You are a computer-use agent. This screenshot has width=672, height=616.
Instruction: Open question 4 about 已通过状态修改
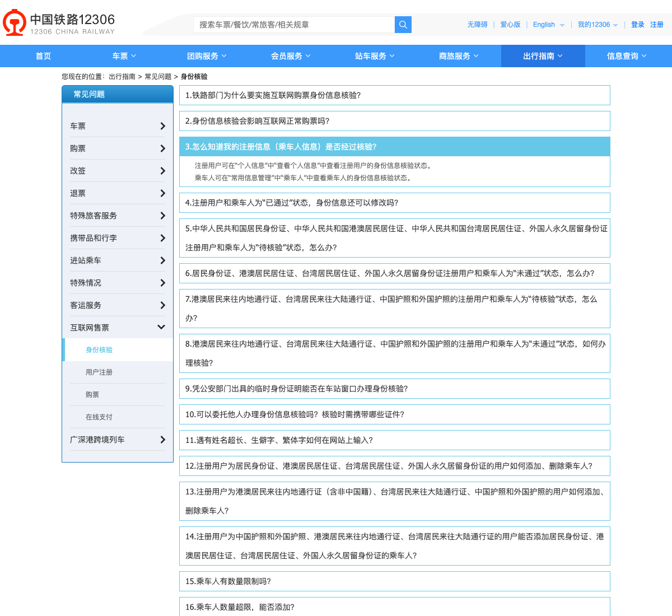(394, 203)
